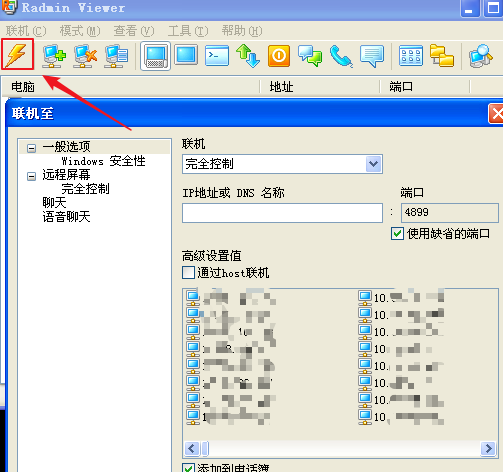This screenshot has width=503, height=472.
Task: Click the IP地址或 DNS 名称 input field
Action: 282,213
